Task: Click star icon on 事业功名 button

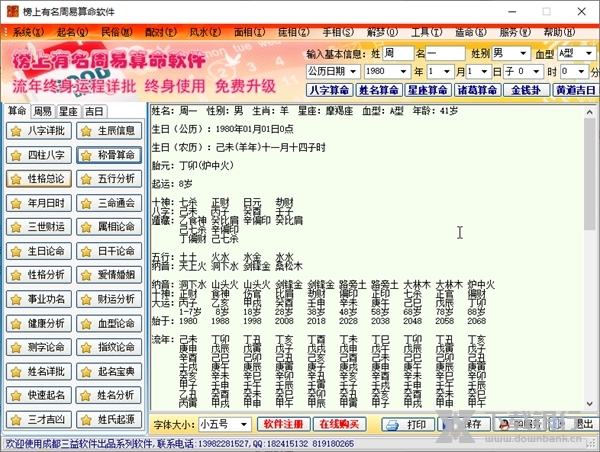Action: (x=16, y=300)
